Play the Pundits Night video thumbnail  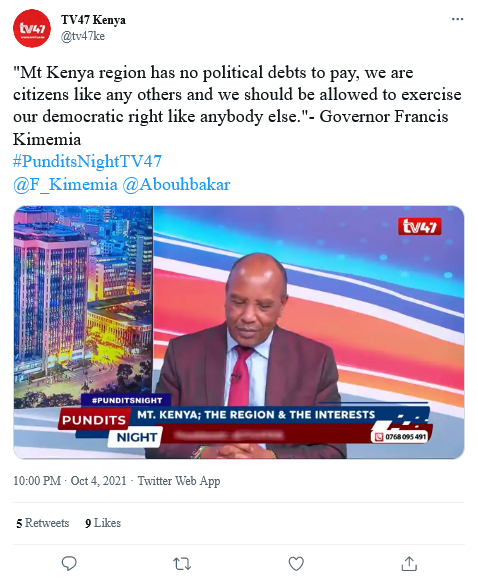click(239, 332)
